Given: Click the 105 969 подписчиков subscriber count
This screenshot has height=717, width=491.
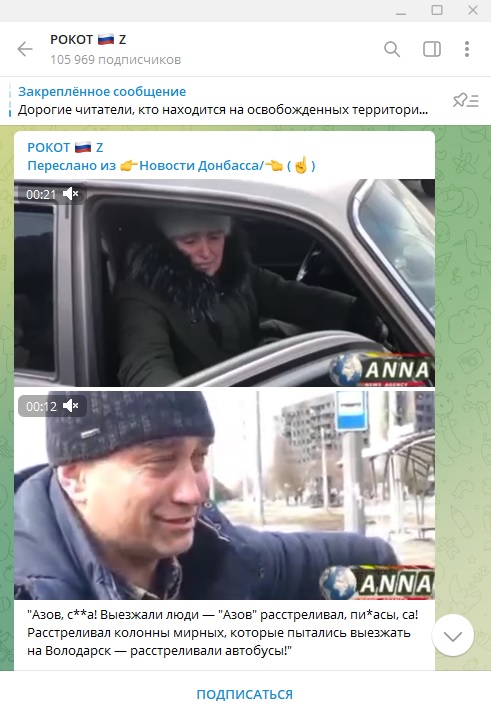Looking at the screenshot, I should click(x=116, y=60).
